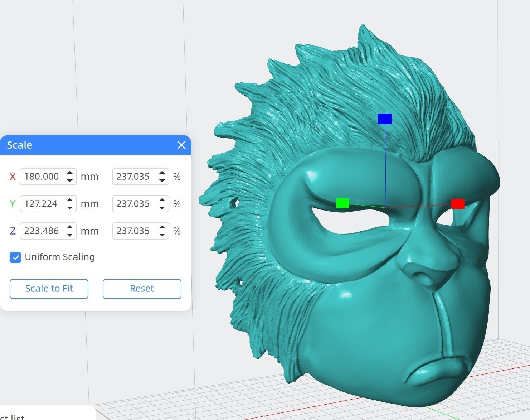Click Scale to Fit
Image resolution: width=530 pixels, height=420 pixels.
pos(49,289)
